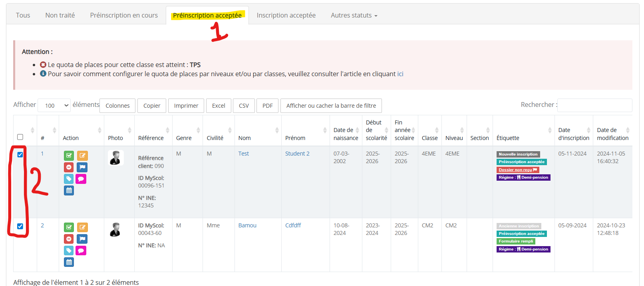
Task: Click the pink comment bubble in row 1
Action: point(81,179)
